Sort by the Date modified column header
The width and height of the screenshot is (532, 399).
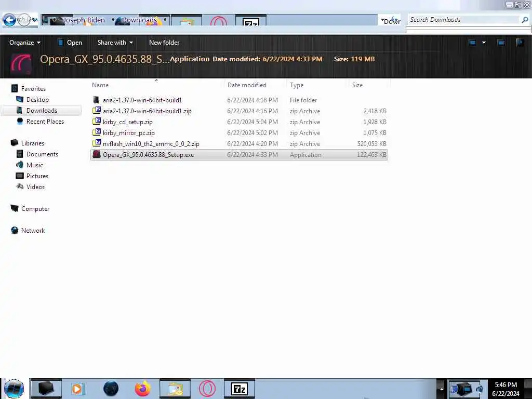click(247, 85)
